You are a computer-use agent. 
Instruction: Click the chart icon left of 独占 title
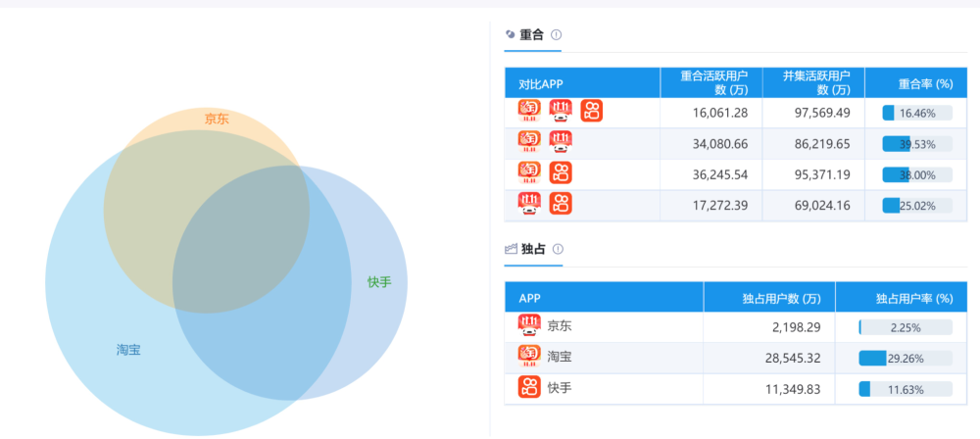(x=511, y=249)
